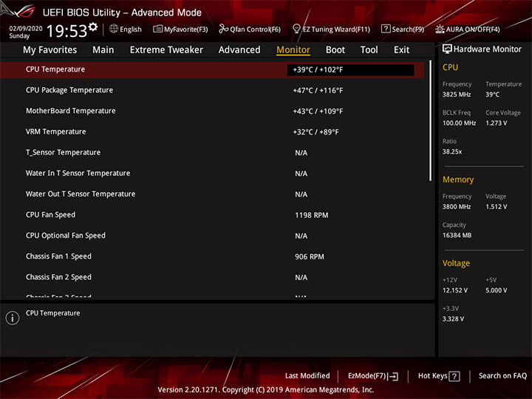The height and width of the screenshot is (399, 532).
Task: Click the +47°C / +116°F value
Action: pyautogui.click(x=318, y=91)
